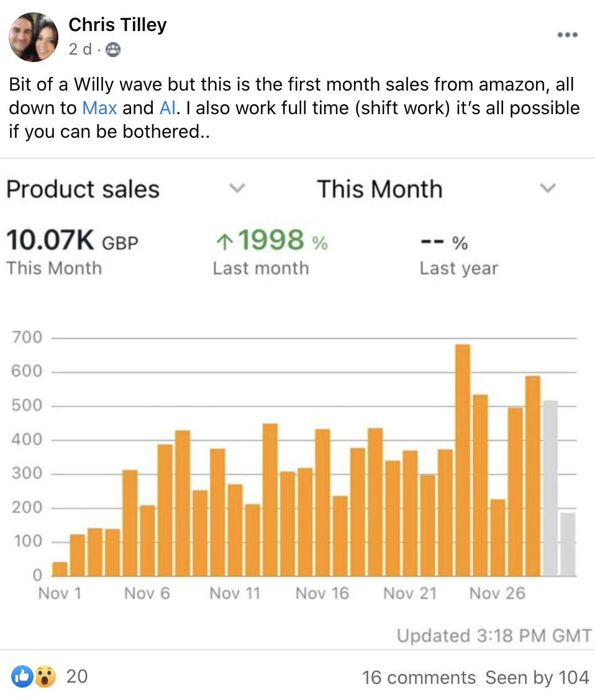View the 16 comments
The width and height of the screenshot is (595, 700).
(419, 678)
